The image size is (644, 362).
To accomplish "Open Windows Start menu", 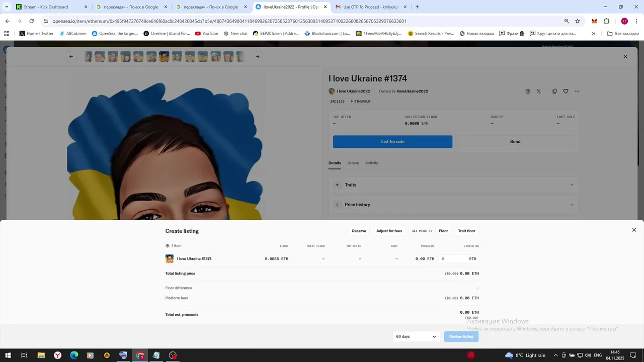I will click(x=8, y=355).
